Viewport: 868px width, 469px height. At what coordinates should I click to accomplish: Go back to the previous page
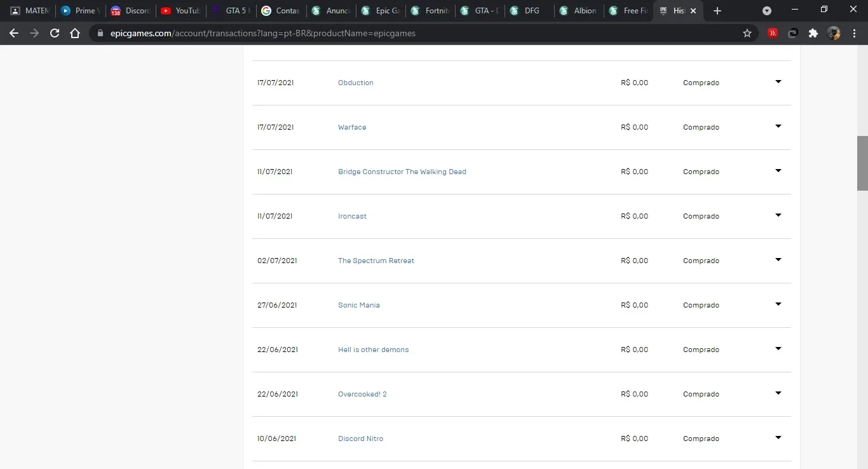(14, 33)
